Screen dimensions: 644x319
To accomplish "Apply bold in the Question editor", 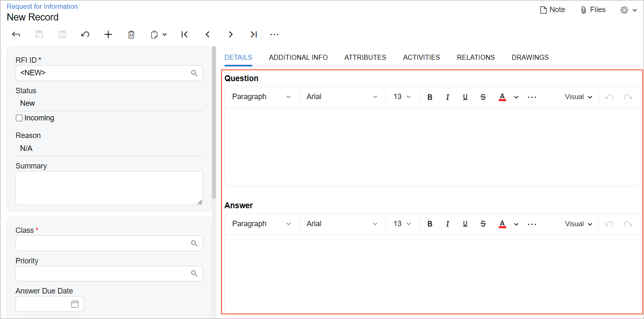I will (430, 97).
